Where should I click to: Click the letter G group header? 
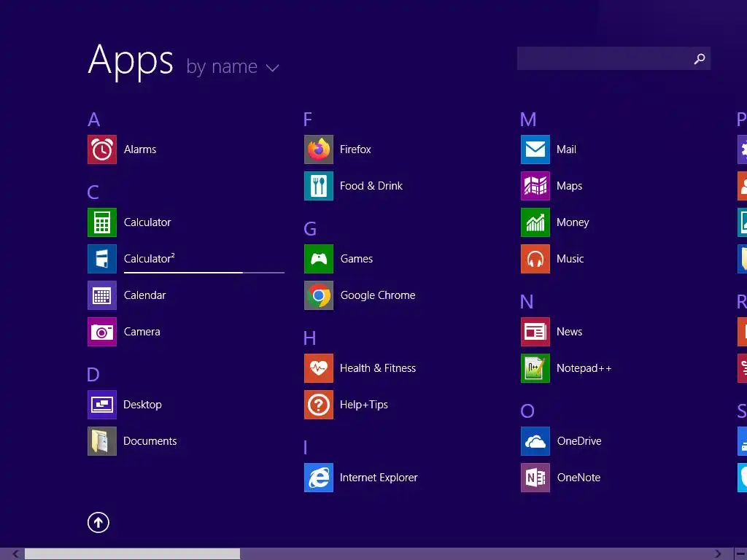pyautogui.click(x=310, y=229)
